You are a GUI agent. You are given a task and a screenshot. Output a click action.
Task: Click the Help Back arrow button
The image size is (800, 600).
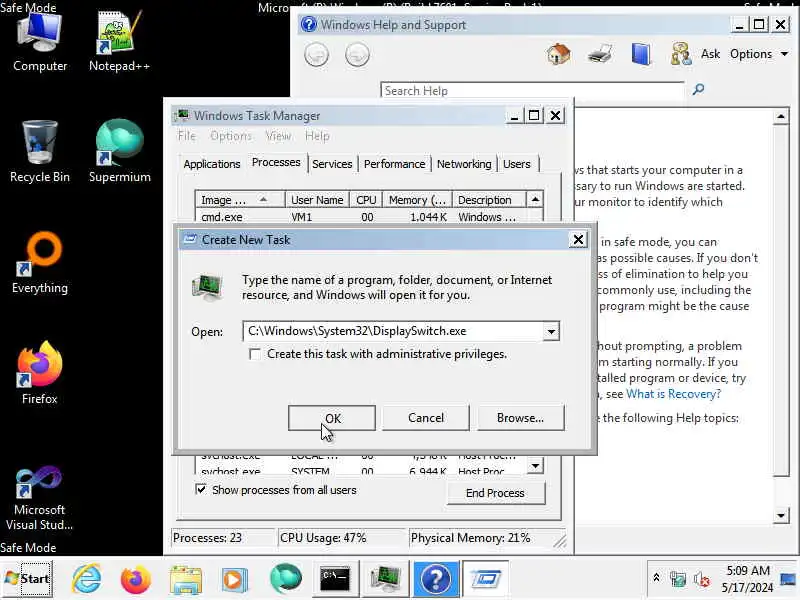coord(316,55)
